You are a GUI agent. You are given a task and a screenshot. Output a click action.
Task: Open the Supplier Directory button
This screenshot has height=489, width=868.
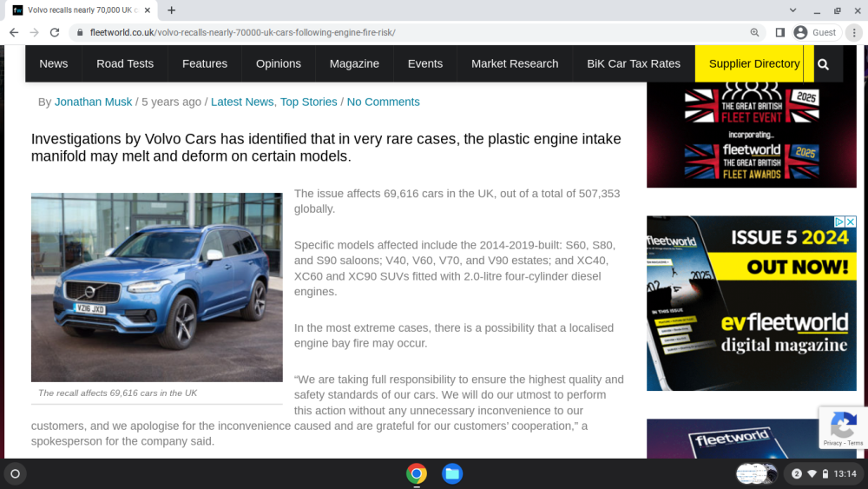tap(754, 63)
